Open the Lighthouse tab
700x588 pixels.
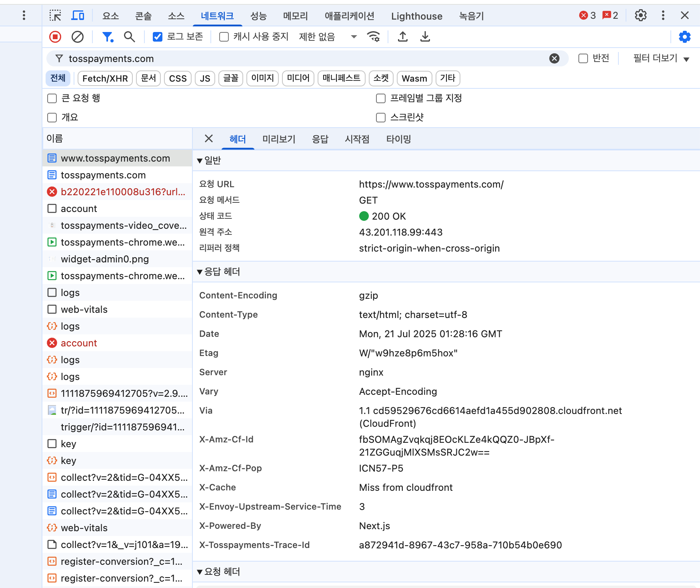[417, 16]
